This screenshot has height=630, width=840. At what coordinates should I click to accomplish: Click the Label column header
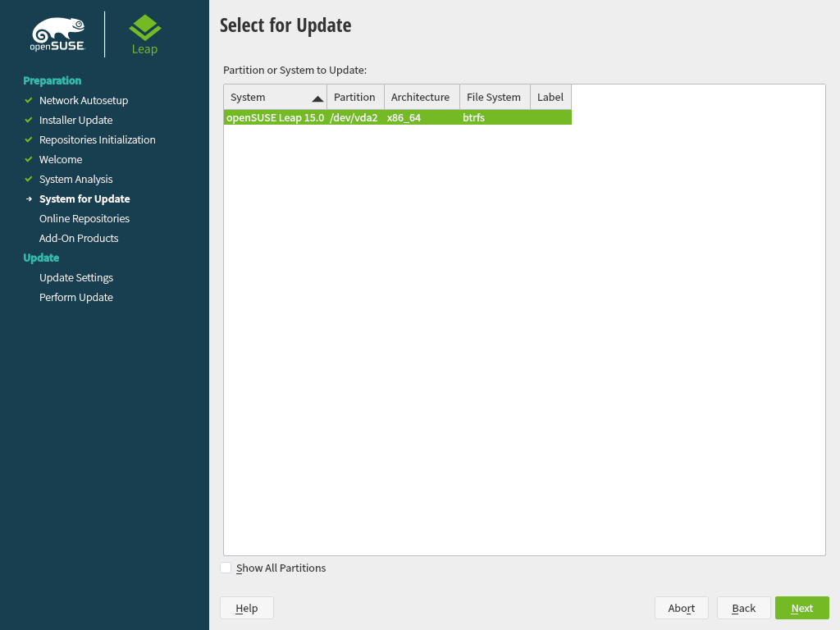pos(550,97)
